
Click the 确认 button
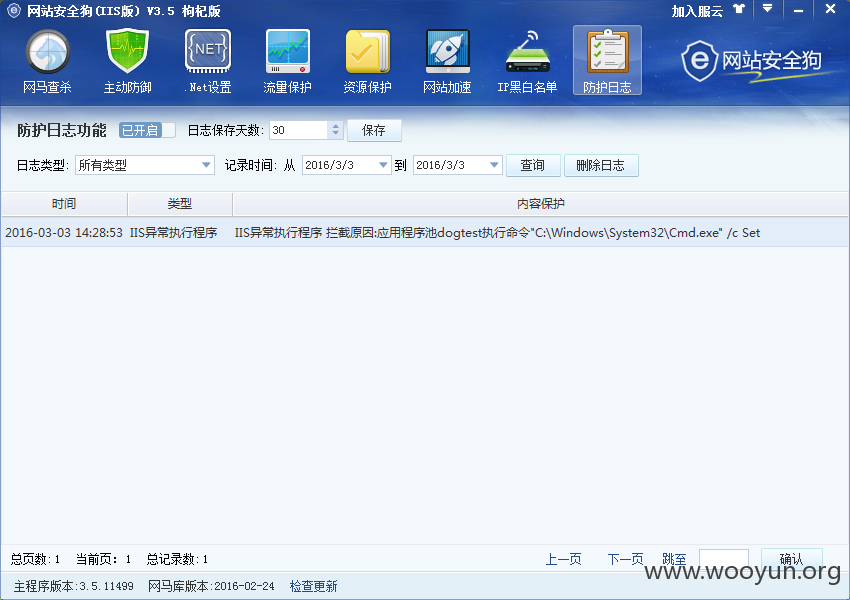(x=791, y=559)
